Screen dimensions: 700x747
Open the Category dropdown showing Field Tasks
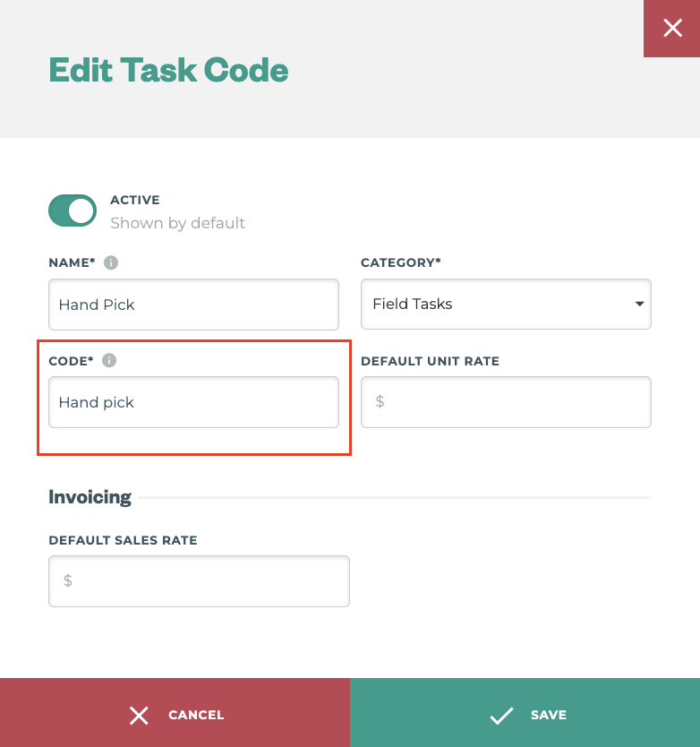click(x=506, y=304)
